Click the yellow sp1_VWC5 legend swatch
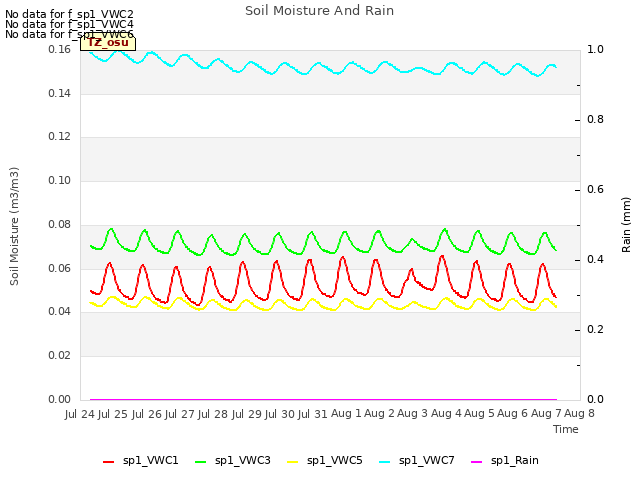This screenshot has height=480, width=640. [293, 462]
